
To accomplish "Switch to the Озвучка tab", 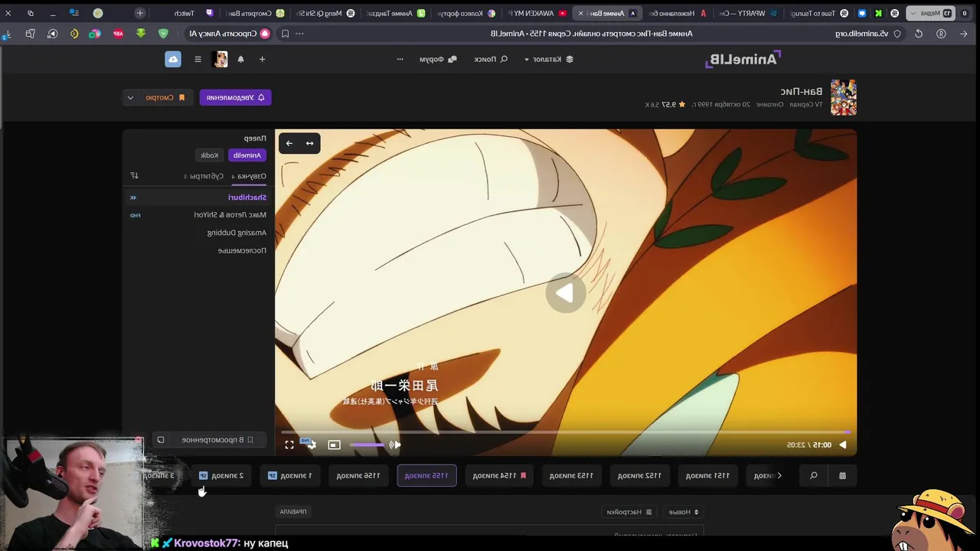I will 250,176.
